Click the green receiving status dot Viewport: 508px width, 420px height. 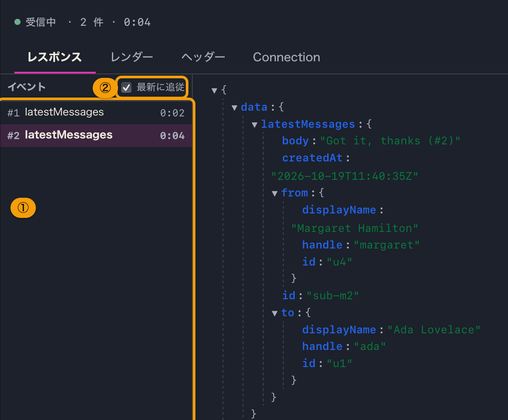(17, 22)
